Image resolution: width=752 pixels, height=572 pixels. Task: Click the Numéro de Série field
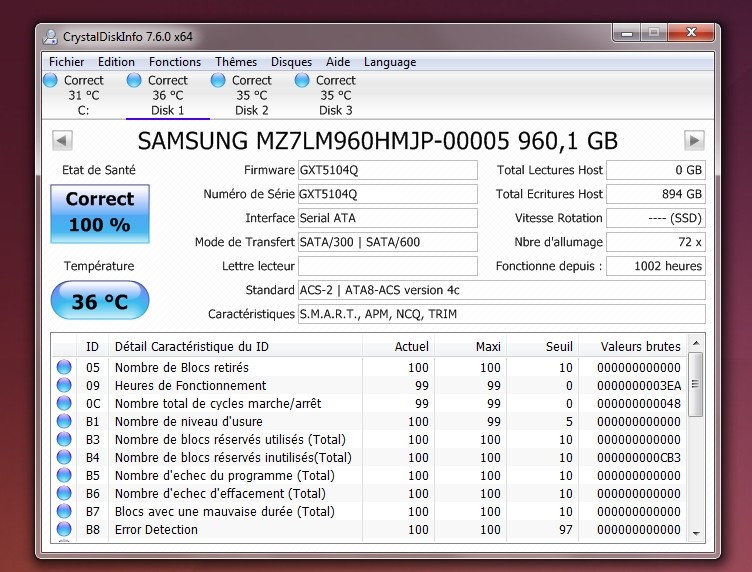tap(388, 194)
